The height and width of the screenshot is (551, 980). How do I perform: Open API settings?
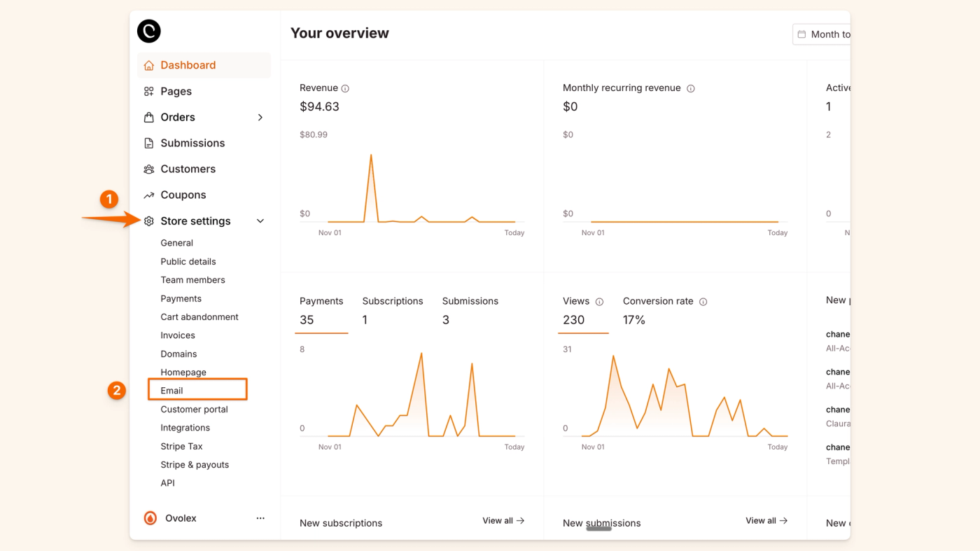(x=167, y=483)
